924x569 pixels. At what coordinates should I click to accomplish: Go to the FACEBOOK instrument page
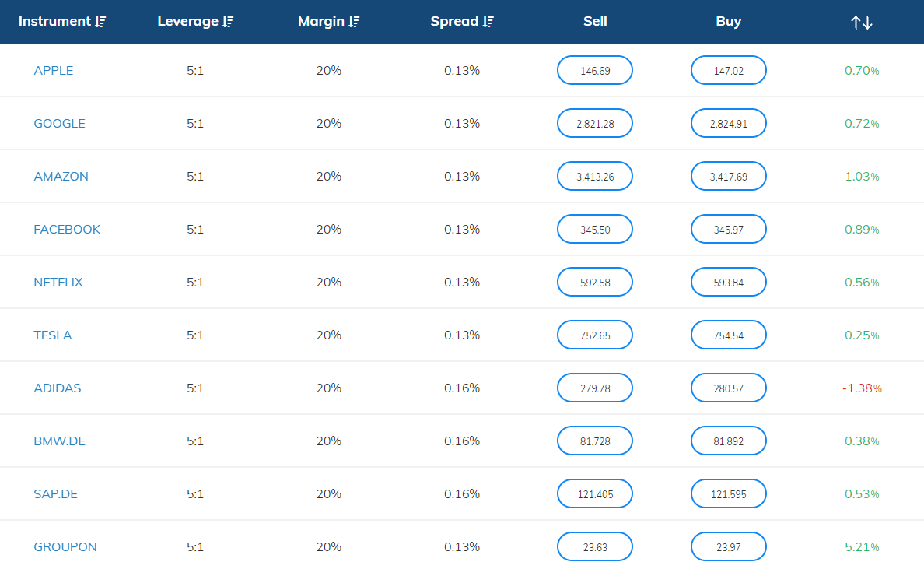click(67, 230)
